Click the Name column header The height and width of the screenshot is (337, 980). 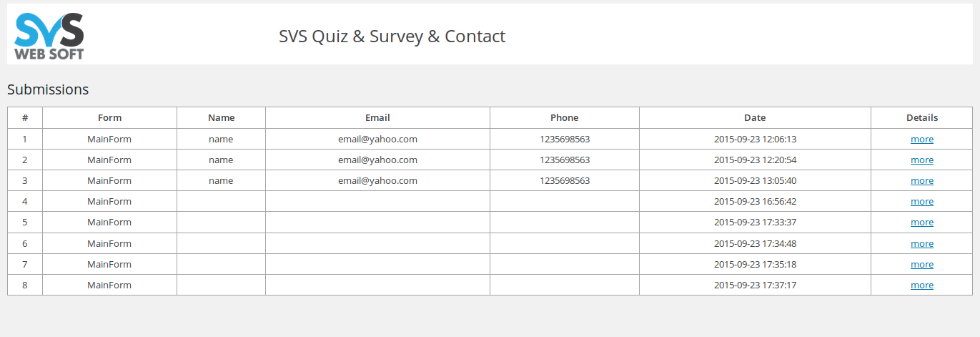point(221,118)
